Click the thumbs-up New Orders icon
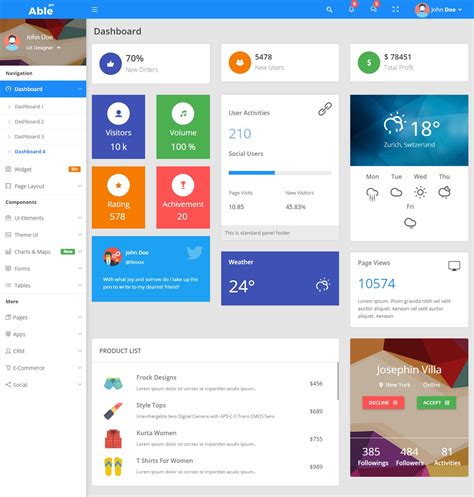 tap(110, 63)
